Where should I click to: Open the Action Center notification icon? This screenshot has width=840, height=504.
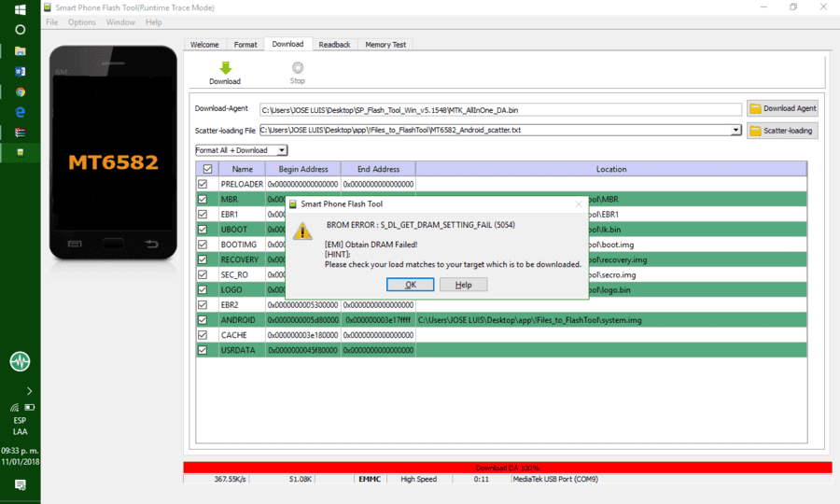coord(21,485)
